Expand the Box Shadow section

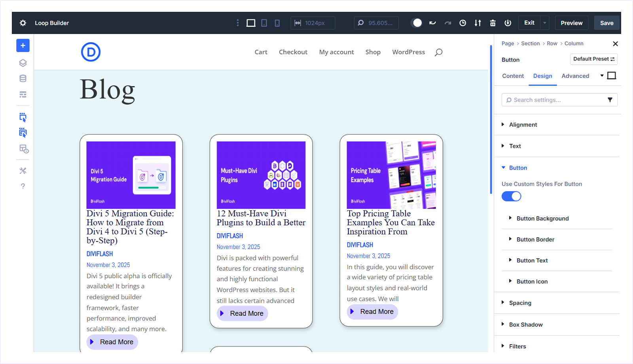pos(525,324)
